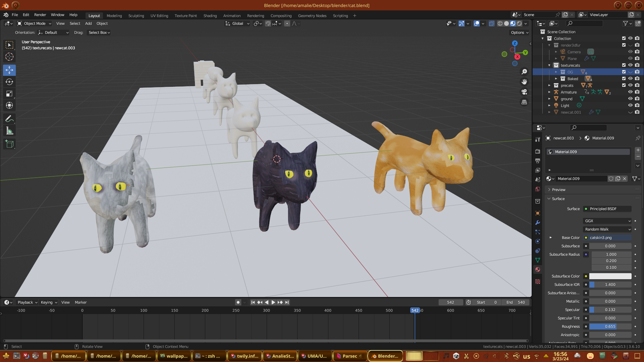Hide the ground object in viewport

[630, 99]
